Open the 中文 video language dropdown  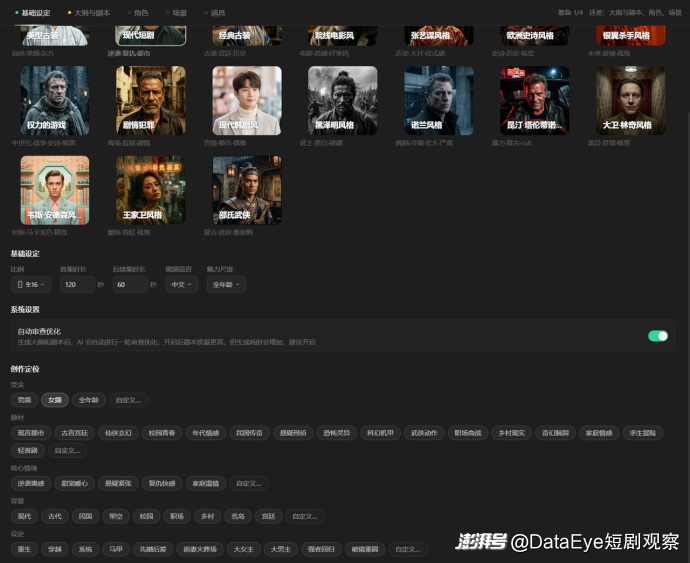pos(183,285)
